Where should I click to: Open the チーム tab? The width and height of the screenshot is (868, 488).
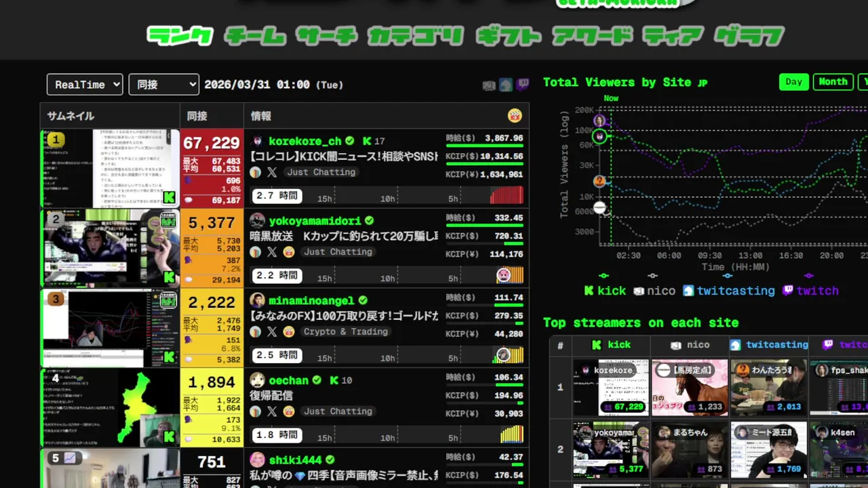(x=256, y=35)
